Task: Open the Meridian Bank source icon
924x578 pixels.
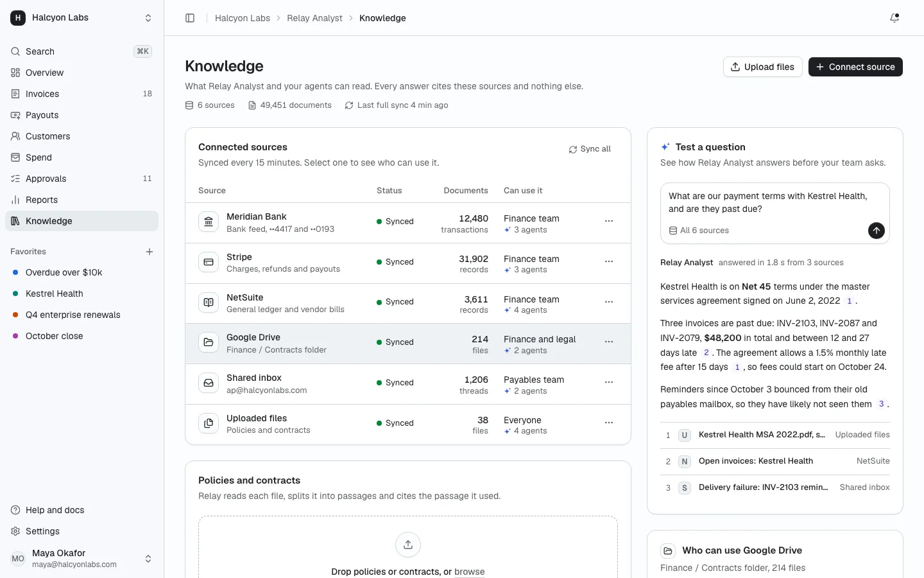Action: pos(209,222)
